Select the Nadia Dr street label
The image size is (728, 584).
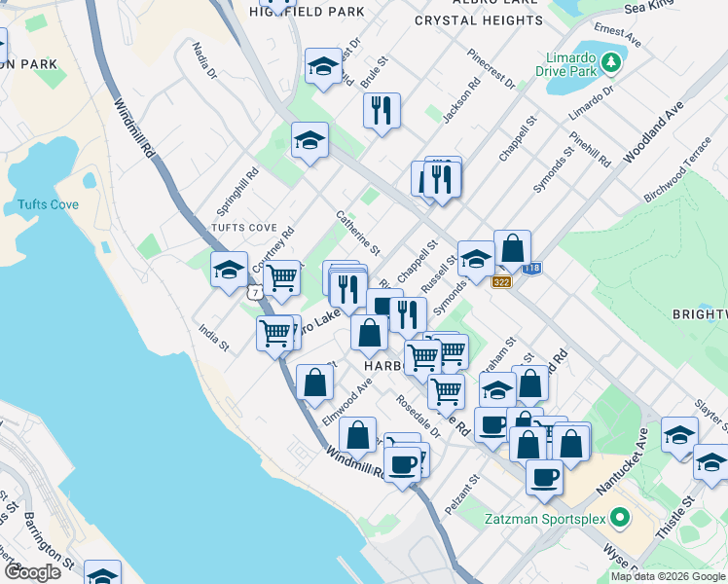pyautogui.click(x=204, y=60)
